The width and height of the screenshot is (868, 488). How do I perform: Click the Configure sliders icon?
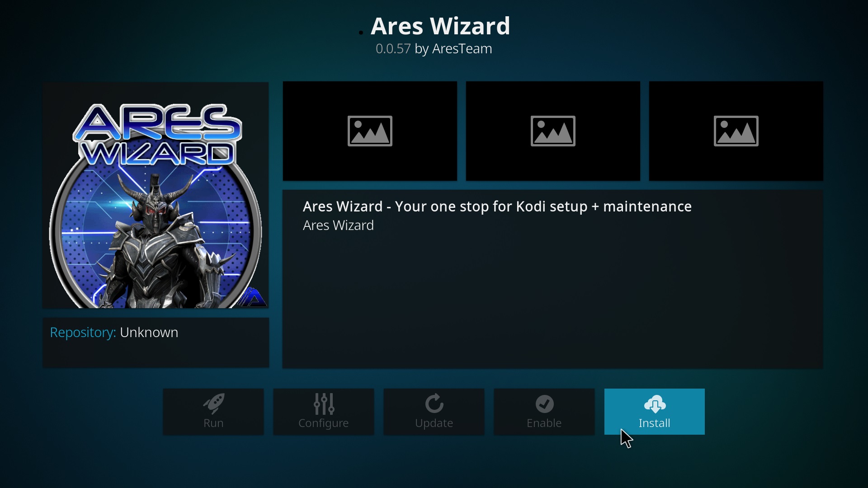[324, 404]
